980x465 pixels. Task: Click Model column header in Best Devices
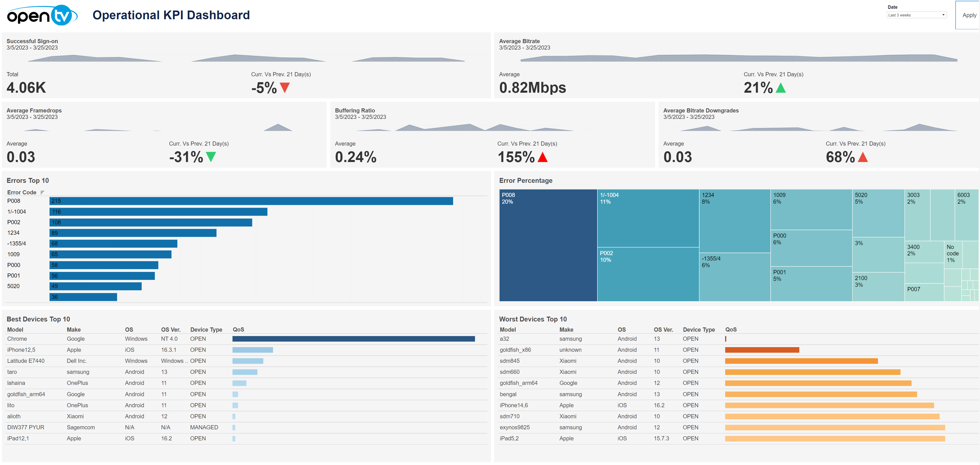pos(15,329)
